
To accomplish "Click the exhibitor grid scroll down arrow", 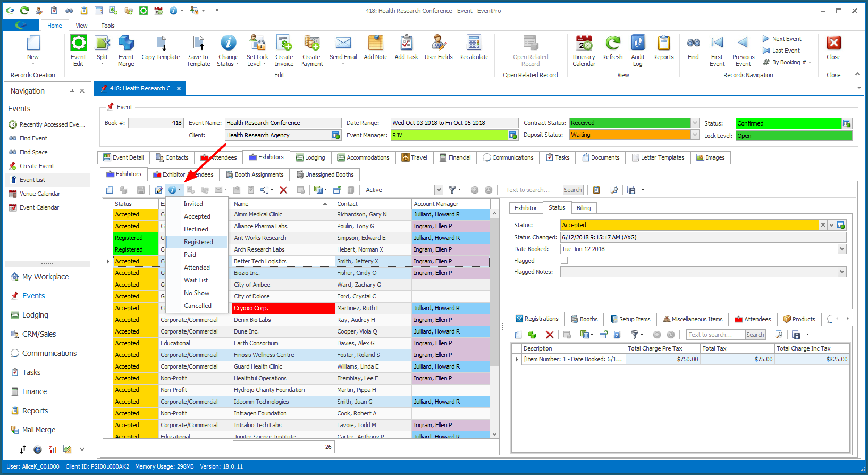I will click(x=495, y=434).
